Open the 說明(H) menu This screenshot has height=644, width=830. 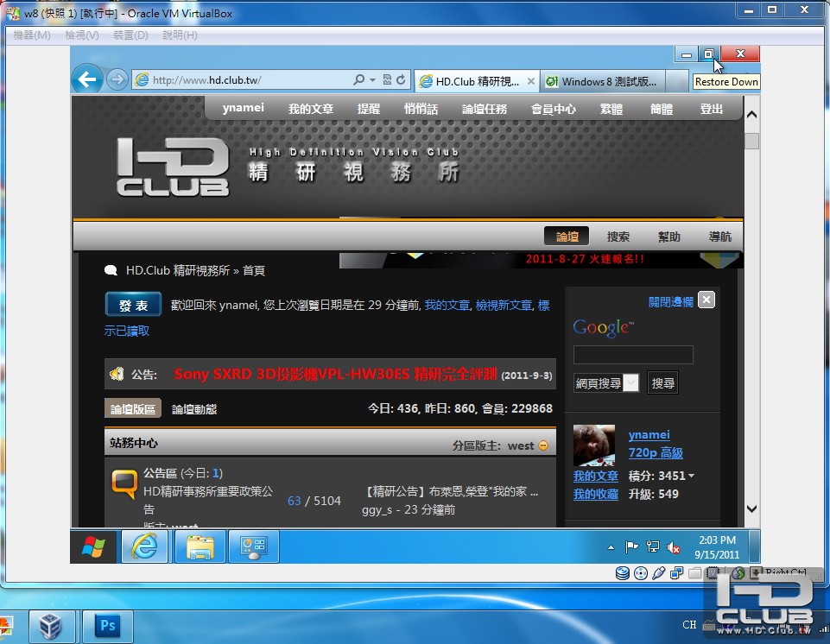[x=180, y=35]
